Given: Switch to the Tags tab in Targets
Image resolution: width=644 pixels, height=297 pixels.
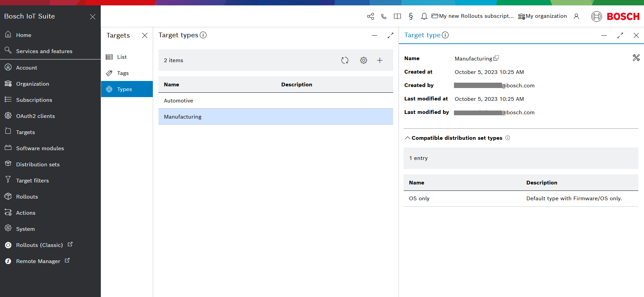Looking at the screenshot, I should point(123,73).
